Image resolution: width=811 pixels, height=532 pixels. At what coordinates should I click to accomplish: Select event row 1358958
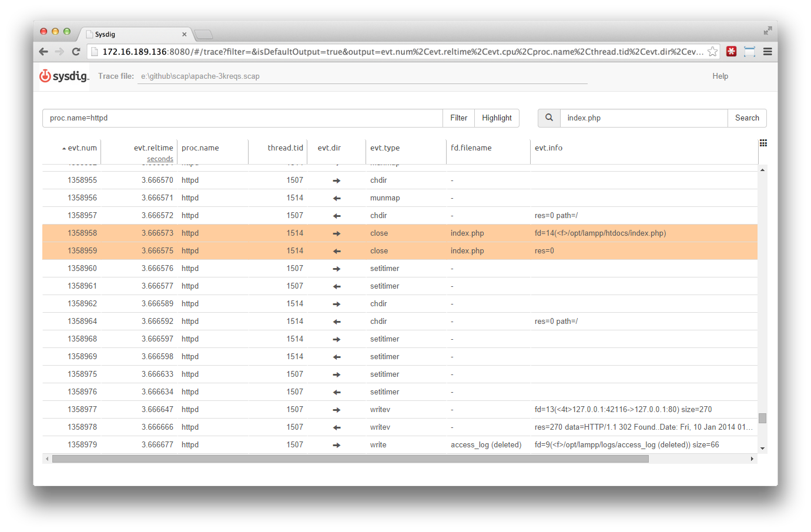[400, 233]
